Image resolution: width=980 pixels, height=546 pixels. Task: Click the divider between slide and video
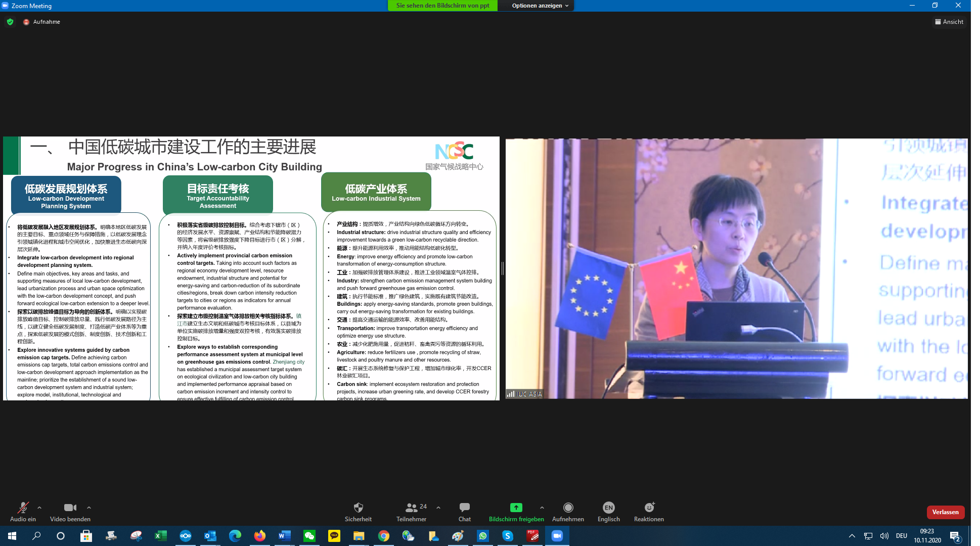pos(503,268)
